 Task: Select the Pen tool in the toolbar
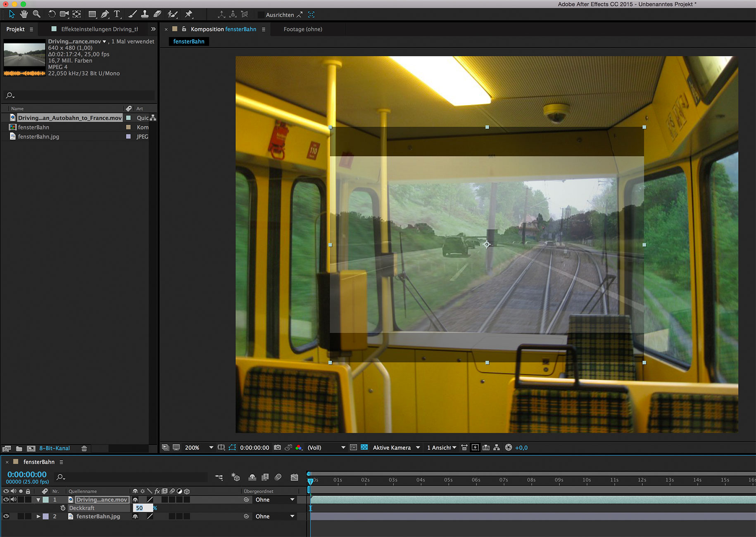pyautogui.click(x=105, y=14)
